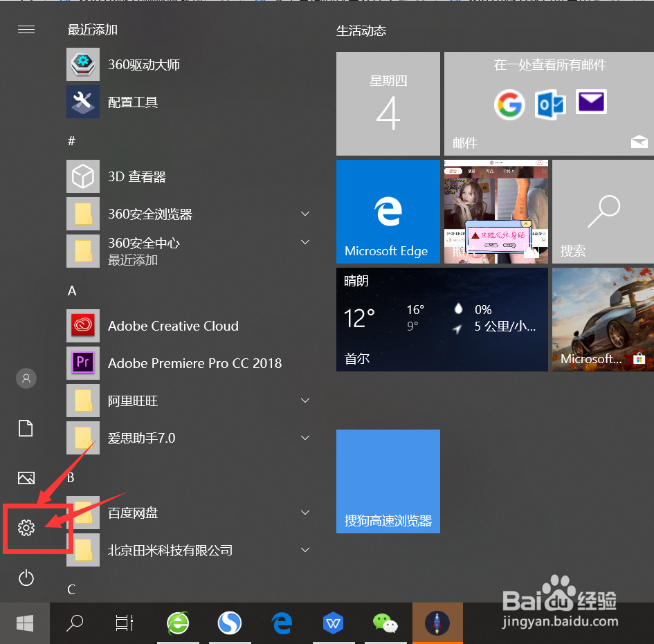Image resolution: width=654 pixels, height=644 pixels.
Task: Click the Windows Start button
Action: pyautogui.click(x=25, y=623)
